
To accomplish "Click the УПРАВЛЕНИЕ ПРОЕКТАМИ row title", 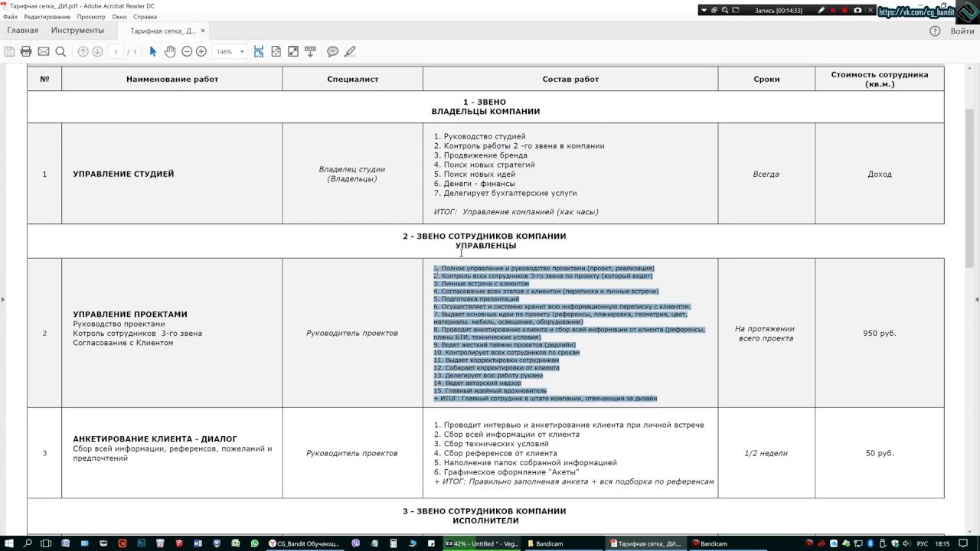I will point(130,315).
